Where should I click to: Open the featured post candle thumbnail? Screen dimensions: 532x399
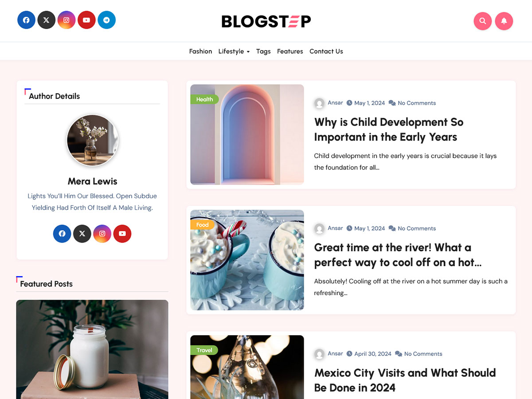pos(92,350)
